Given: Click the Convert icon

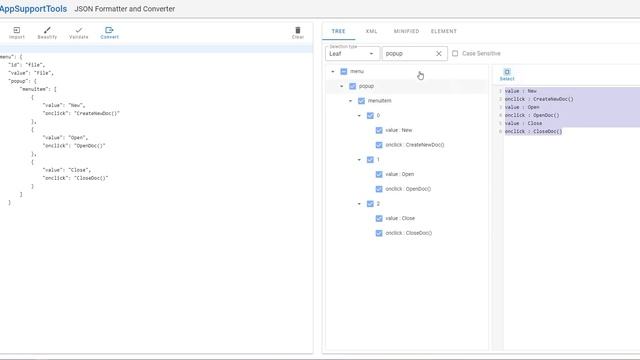Looking at the screenshot, I should (x=109, y=30).
